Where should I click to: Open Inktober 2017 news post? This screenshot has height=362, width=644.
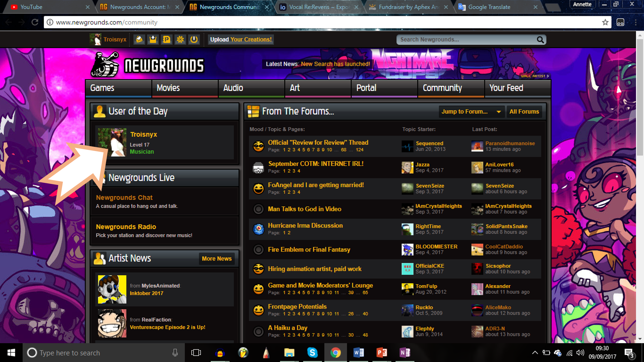click(x=147, y=293)
